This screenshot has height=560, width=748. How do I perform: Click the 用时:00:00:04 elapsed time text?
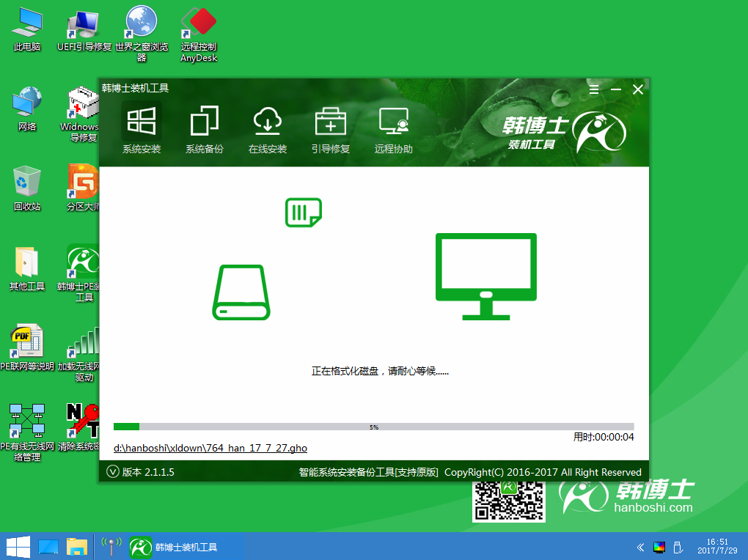pyautogui.click(x=604, y=437)
